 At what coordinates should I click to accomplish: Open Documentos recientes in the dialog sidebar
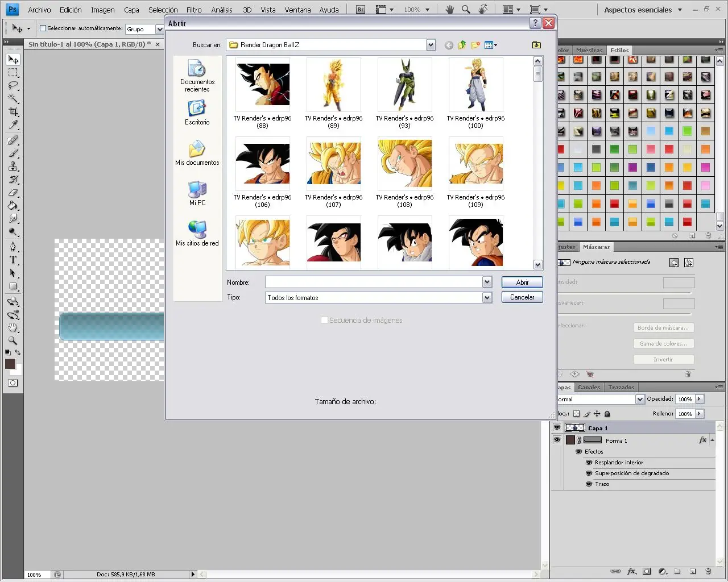197,77
